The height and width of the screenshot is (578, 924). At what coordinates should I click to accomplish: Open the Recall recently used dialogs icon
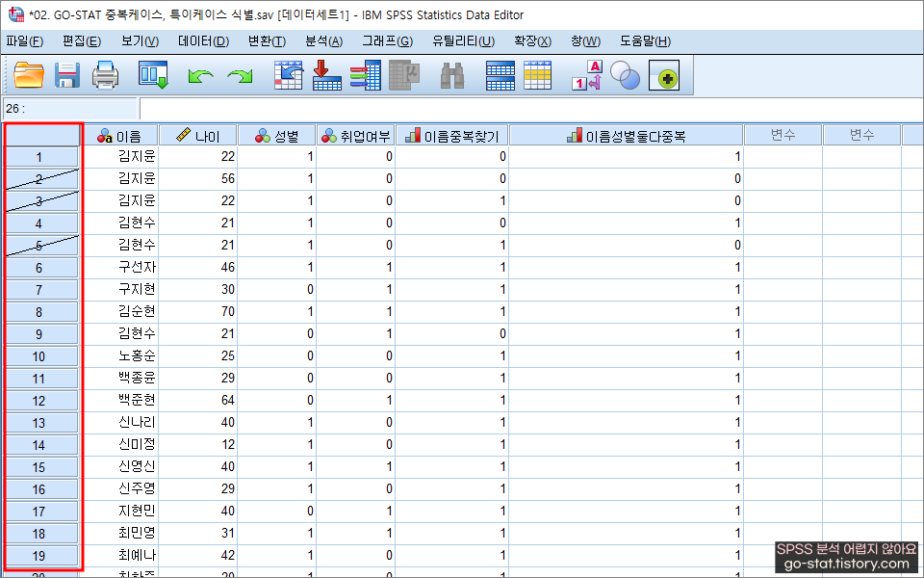[x=153, y=75]
